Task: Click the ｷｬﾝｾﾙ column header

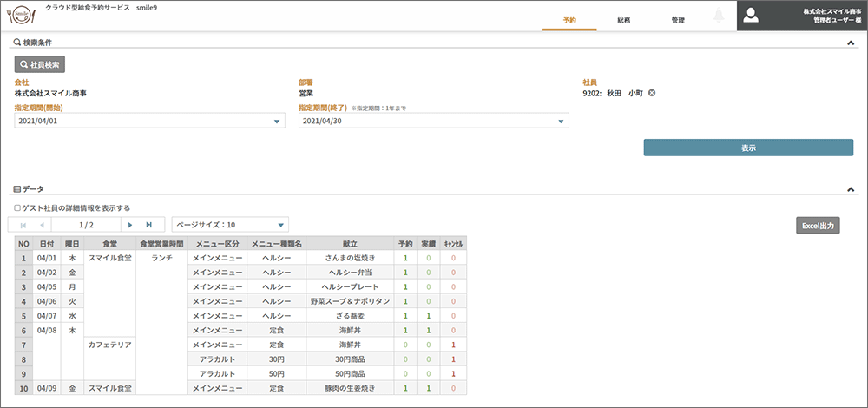Action: (x=453, y=244)
